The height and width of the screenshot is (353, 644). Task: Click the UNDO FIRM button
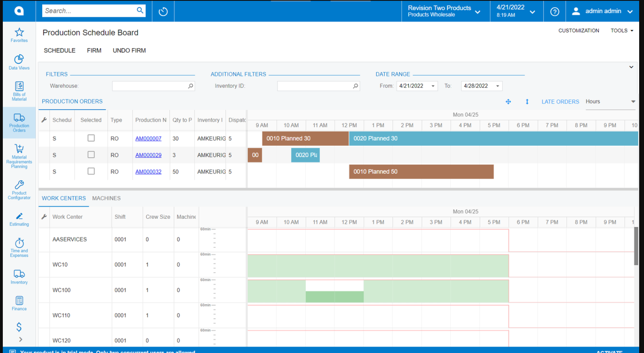[x=129, y=50]
